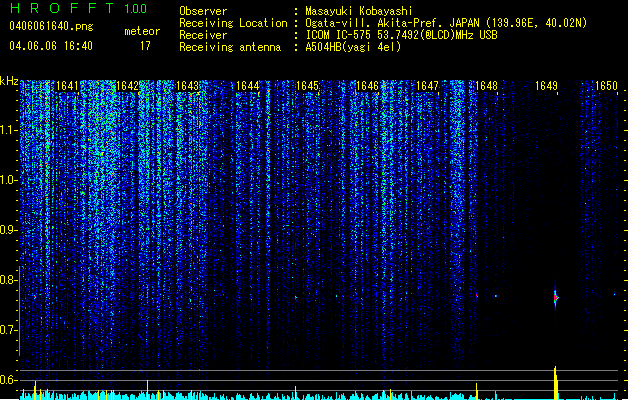Click the 1643 time marker

[187, 86]
